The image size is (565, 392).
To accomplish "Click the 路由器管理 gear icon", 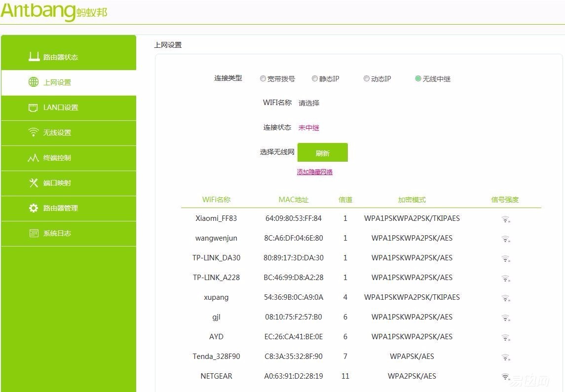I will (33, 208).
